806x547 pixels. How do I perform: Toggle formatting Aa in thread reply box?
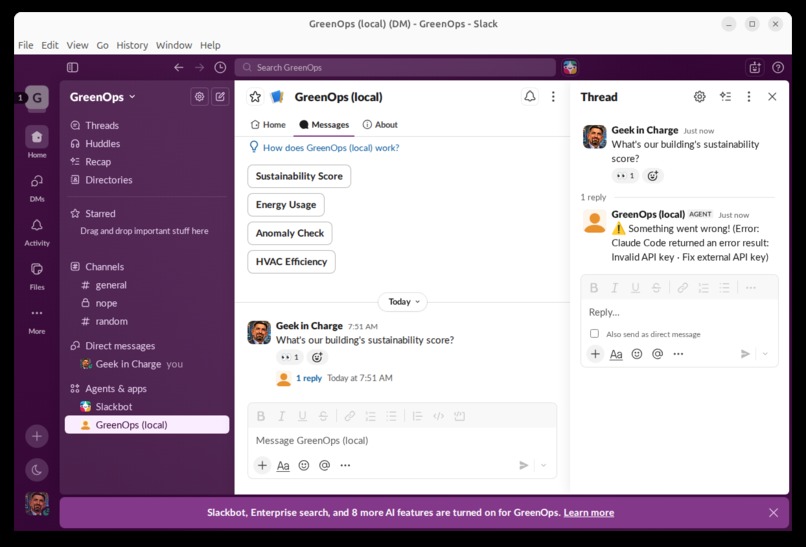coord(616,354)
